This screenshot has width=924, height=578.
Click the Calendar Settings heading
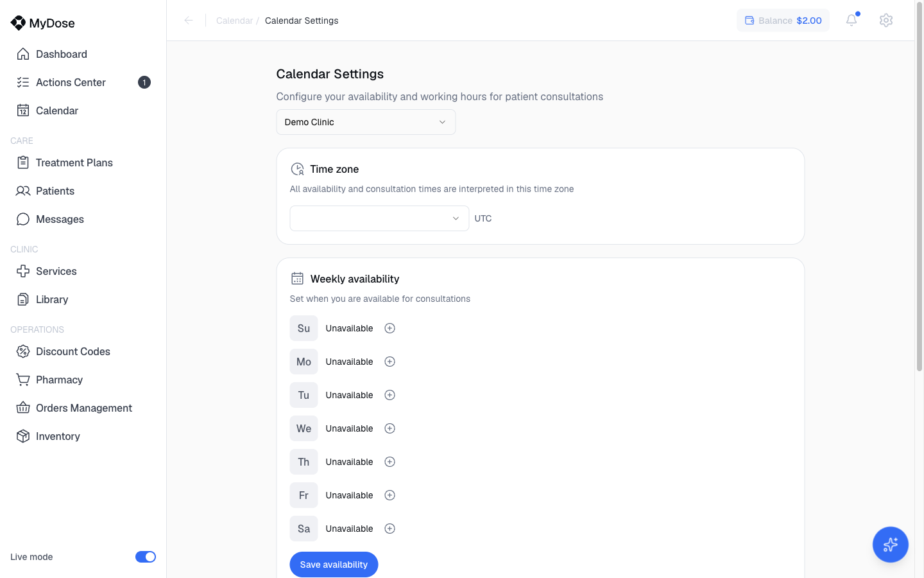330,74
